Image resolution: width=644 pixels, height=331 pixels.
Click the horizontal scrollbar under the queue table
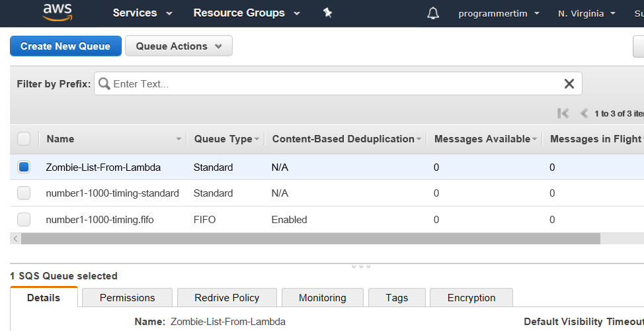310,238
